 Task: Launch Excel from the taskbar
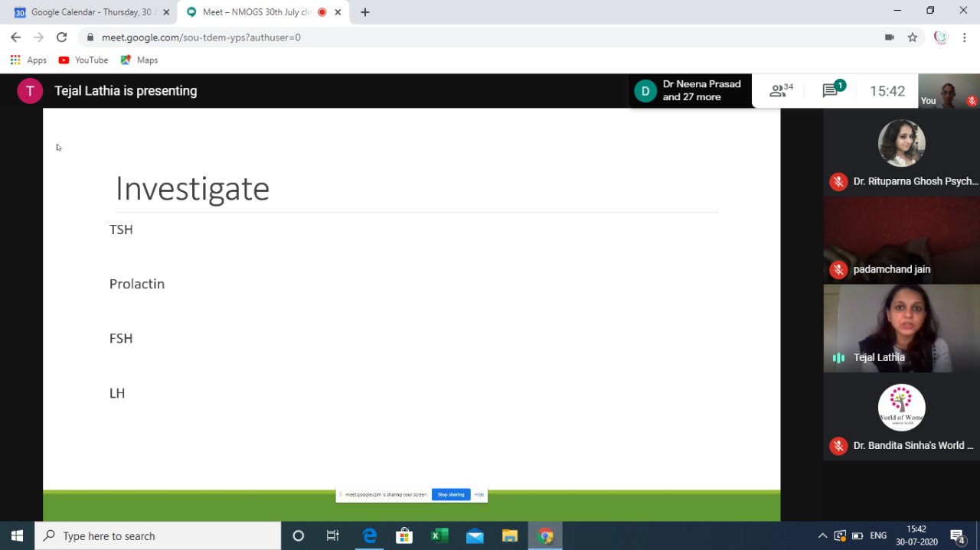click(x=439, y=535)
